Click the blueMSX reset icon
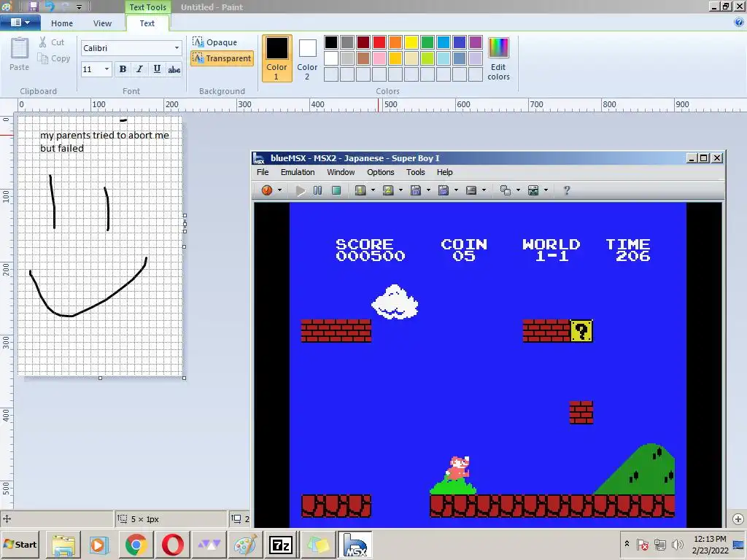 (267, 190)
